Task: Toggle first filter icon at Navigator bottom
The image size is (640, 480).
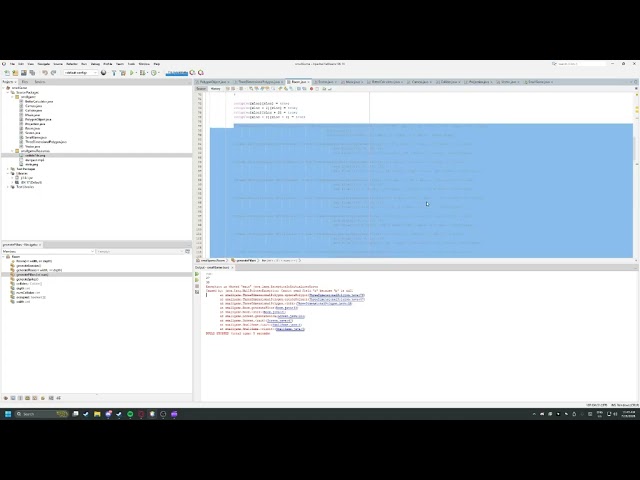Action: 6,398
